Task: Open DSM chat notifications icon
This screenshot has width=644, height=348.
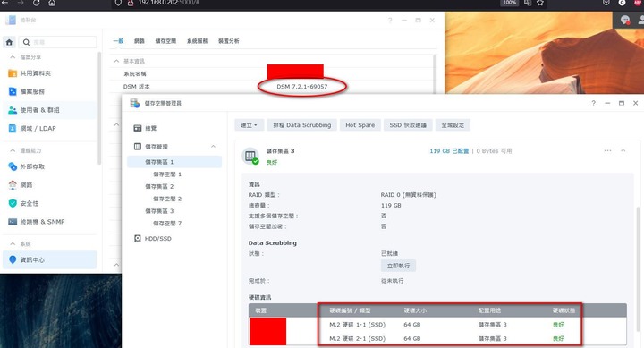Action: [624, 20]
